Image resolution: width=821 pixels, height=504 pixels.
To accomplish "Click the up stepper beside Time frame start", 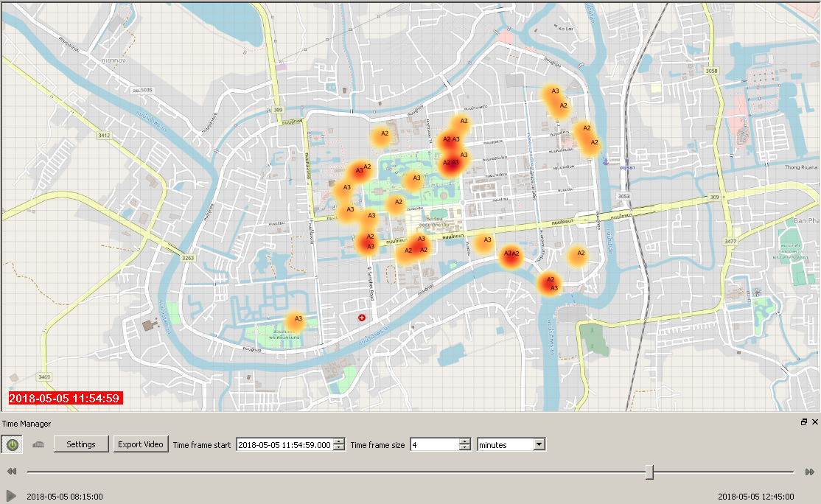I will (x=338, y=441).
